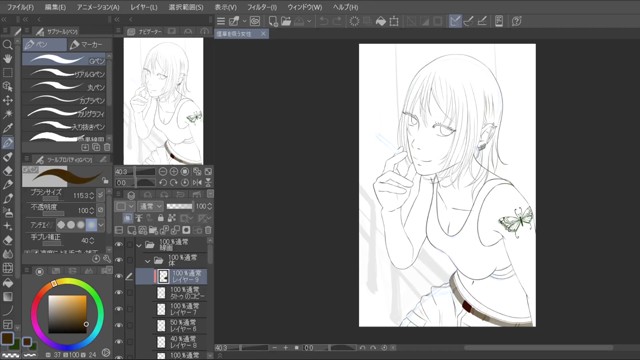The image size is (640, 360).
Task: Click the New document icon in command bar
Action: [x=273, y=21]
